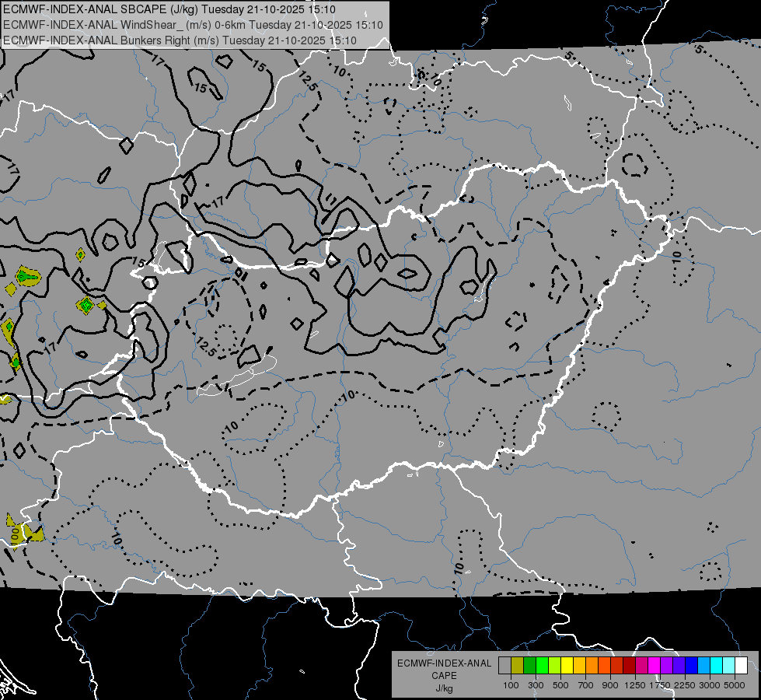Screen dimensions: 761x700
Task: Select the orange-red legend swatch
Action: coord(604,666)
